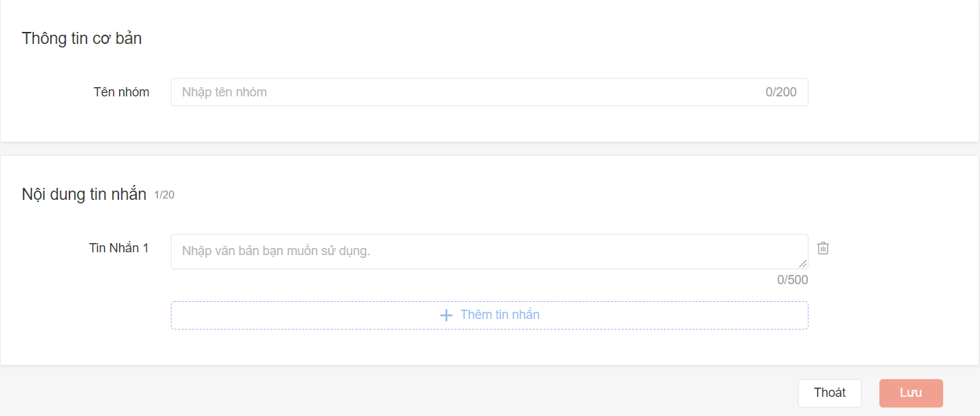Click the plus icon beside Thêm tin nhắn

click(446, 315)
